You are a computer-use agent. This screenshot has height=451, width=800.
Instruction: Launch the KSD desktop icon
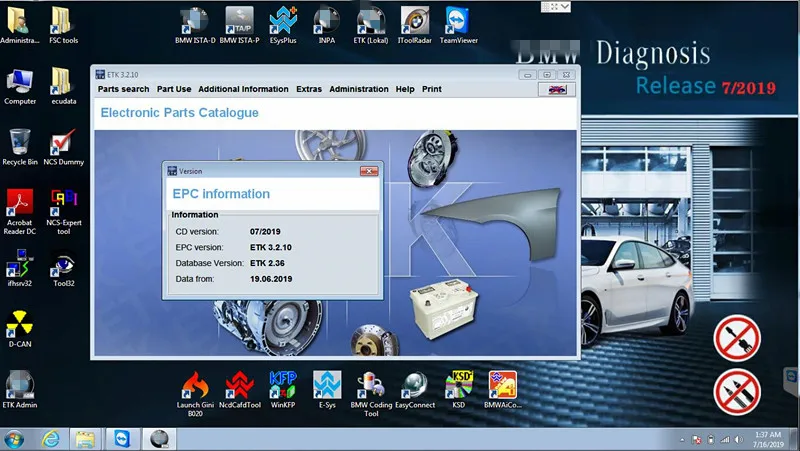click(459, 389)
